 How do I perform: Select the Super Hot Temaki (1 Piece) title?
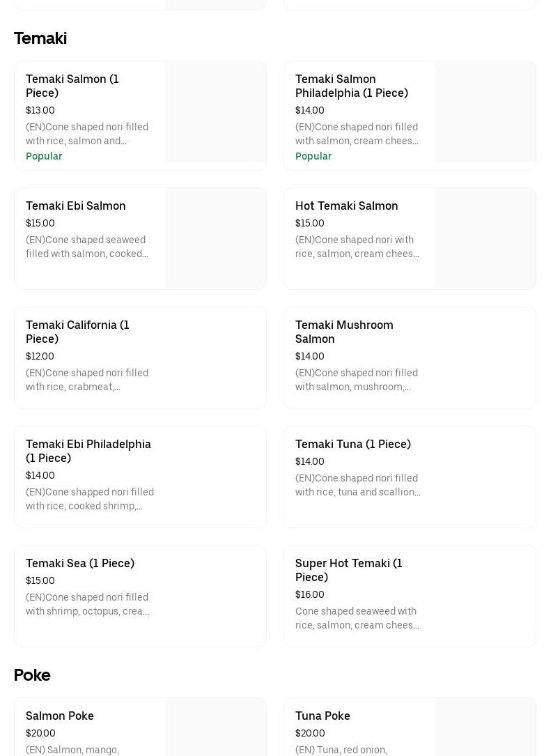point(349,571)
